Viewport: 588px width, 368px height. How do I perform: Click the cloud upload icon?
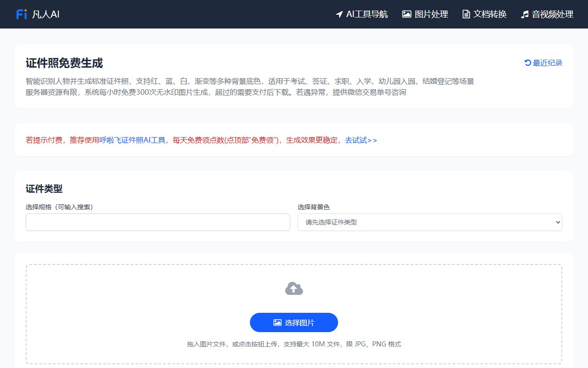click(294, 288)
